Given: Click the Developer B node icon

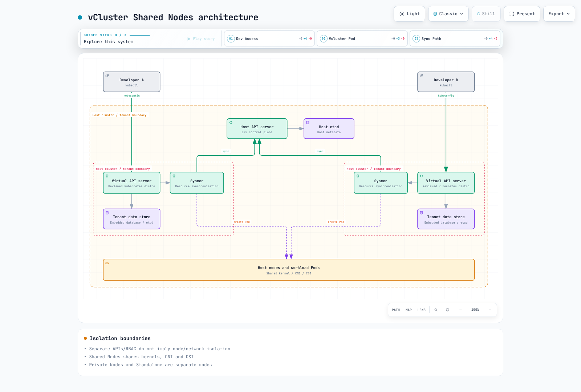Looking at the screenshot, I should [421, 76].
